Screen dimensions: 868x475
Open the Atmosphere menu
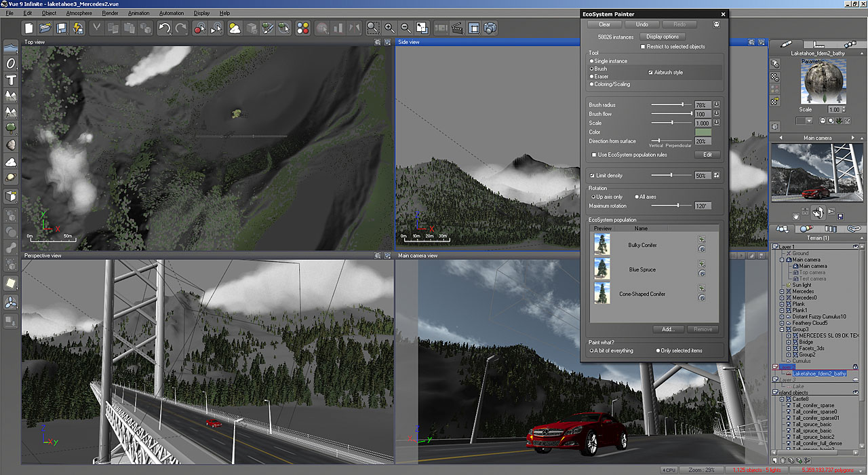tap(79, 13)
